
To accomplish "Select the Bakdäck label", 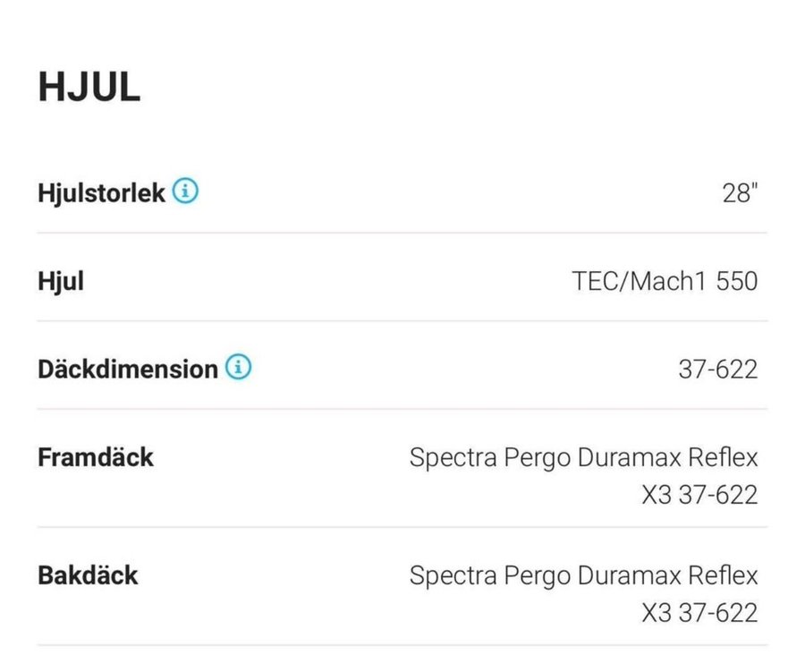I will click(88, 575).
